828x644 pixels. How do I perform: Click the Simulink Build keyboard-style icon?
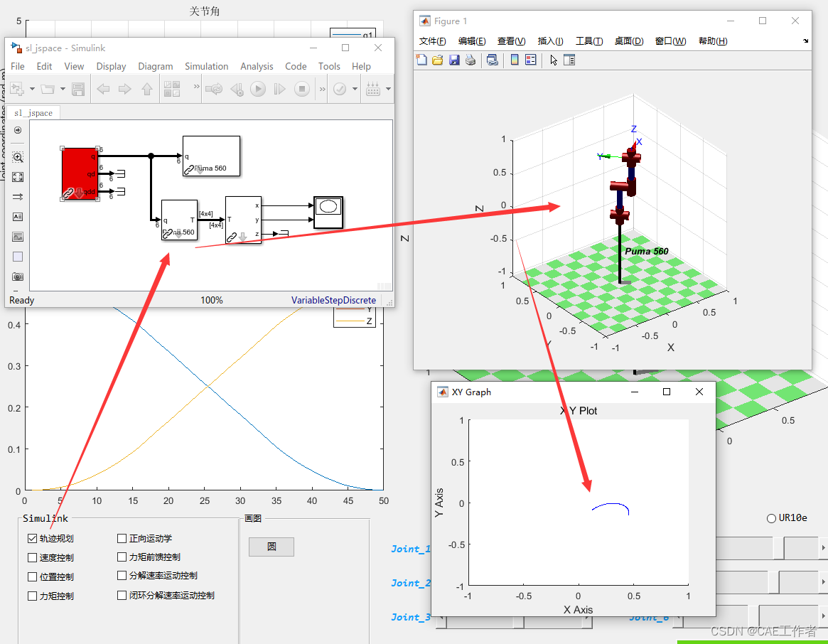pos(373,89)
